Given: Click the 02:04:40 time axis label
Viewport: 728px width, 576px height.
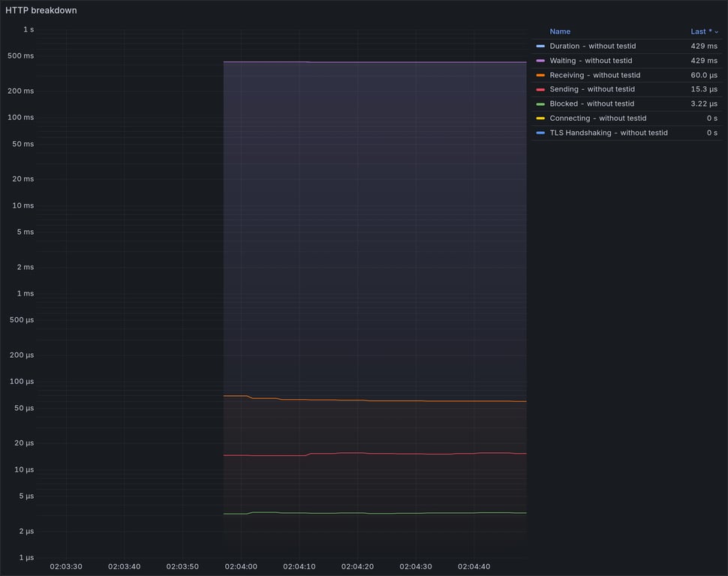Looking at the screenshot, I should [x=474, y=566].
